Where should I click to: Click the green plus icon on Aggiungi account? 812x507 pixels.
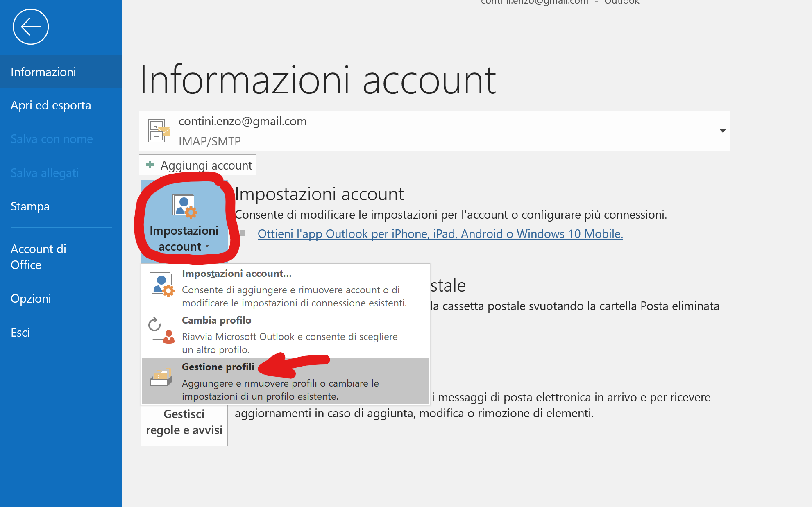click(x=150, y=165)
